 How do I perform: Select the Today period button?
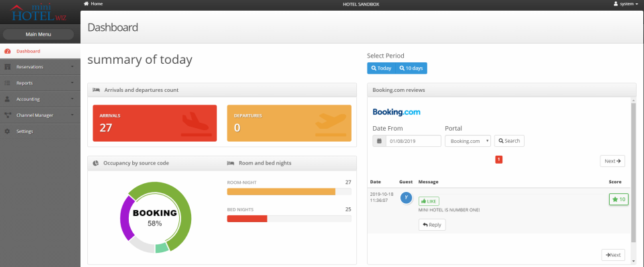381,68
